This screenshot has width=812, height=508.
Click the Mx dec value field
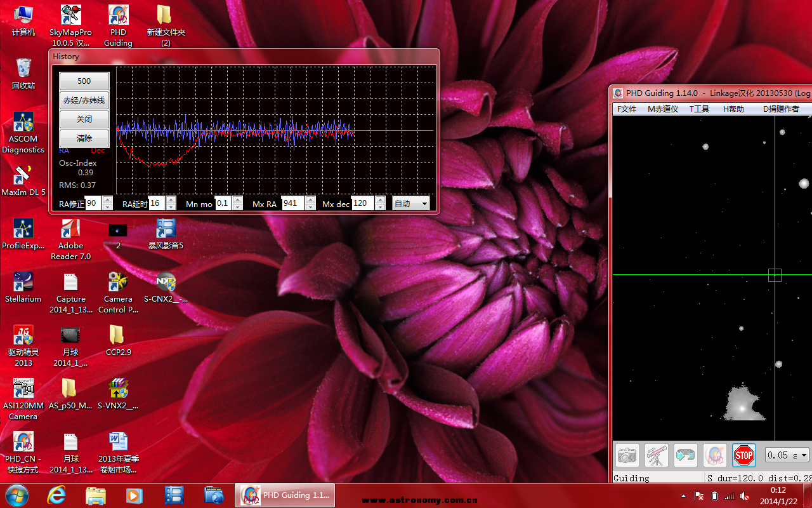[363, 203]
